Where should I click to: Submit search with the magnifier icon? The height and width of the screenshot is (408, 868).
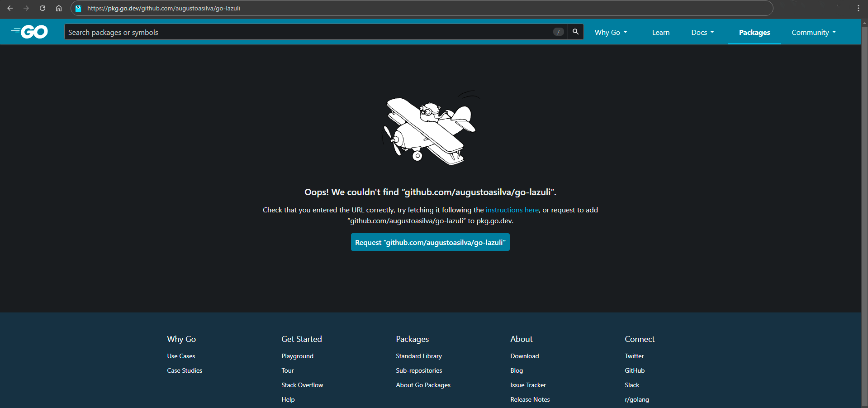click(575, 32)
